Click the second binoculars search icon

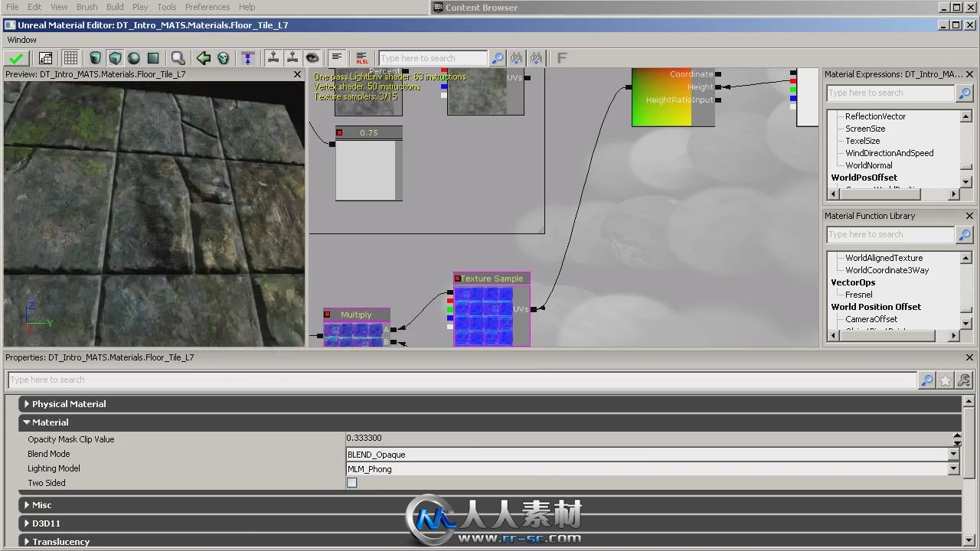tap(536, 58)
